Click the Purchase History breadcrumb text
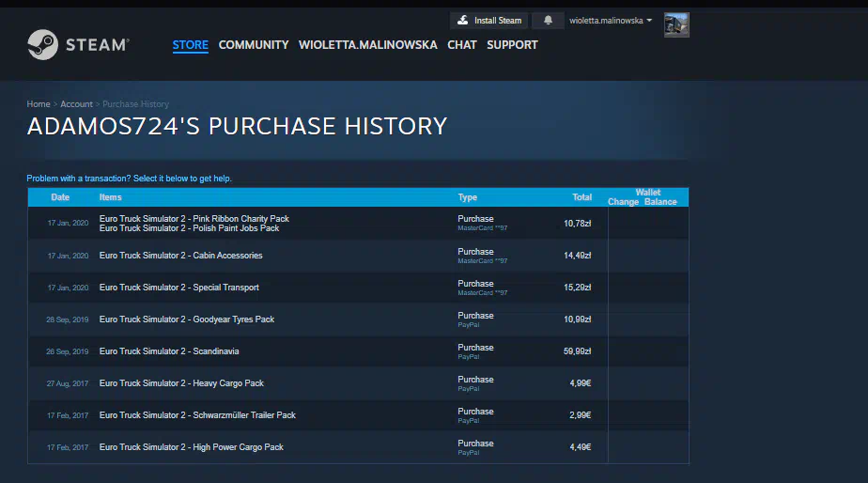The height and width of the screenshot is (483, 868). click(x=135, y=104)
